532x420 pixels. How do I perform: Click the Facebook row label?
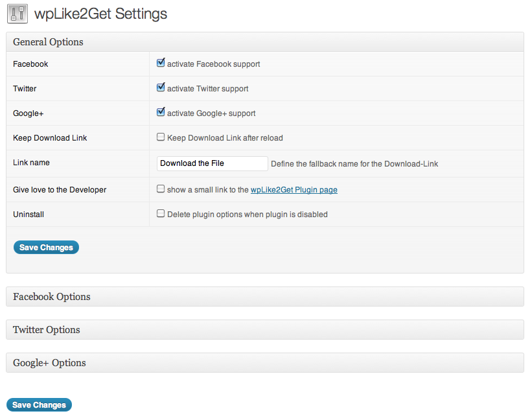[30, 64]
